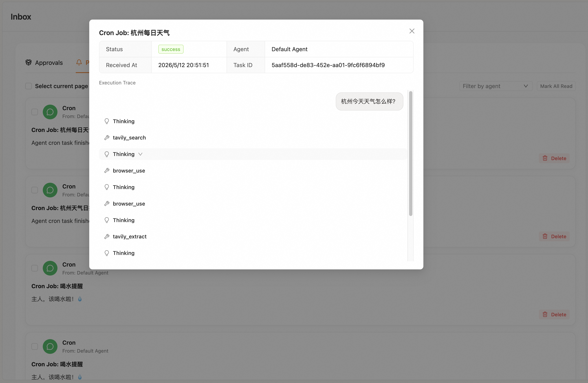Check the 杭州天气日 cron message checkbox
Screen dimensions: 588x383
[x=35, y=190]
